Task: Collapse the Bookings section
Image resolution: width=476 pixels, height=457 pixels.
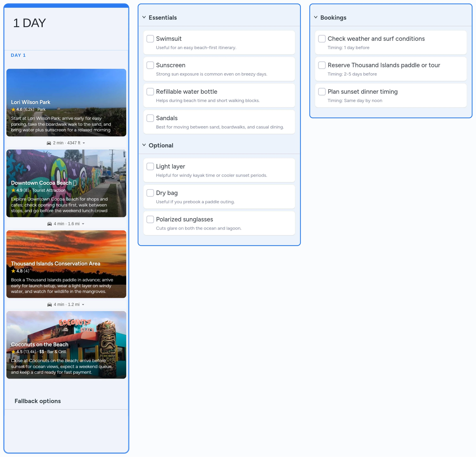Action: coord(316,17)
